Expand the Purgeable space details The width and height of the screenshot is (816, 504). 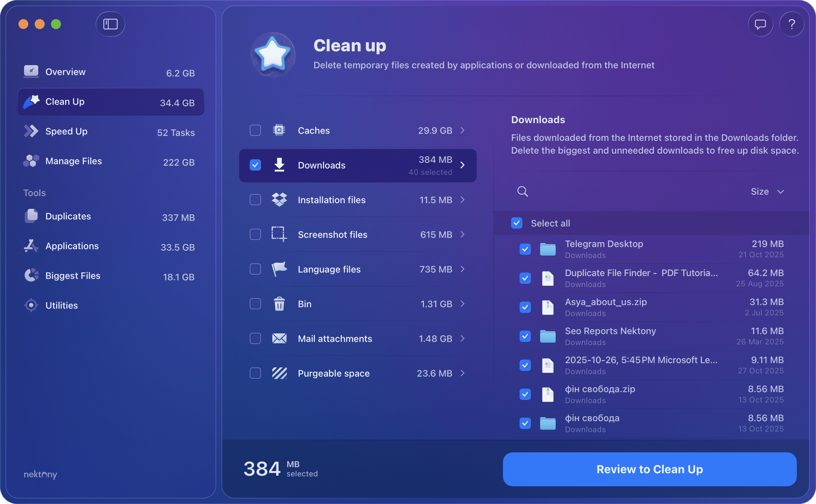point(463,373)
